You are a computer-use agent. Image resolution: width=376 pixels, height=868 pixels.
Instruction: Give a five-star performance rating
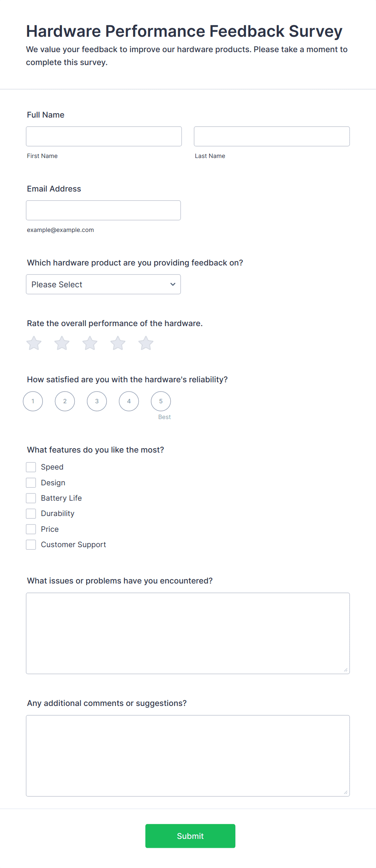(146, 343)
